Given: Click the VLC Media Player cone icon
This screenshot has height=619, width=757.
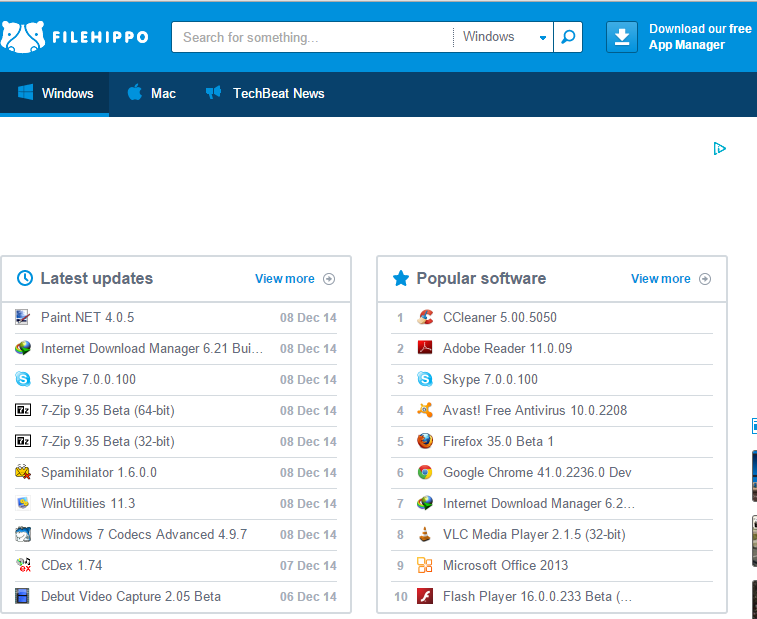Looking at the screenshot, I should tap(425, 534).
